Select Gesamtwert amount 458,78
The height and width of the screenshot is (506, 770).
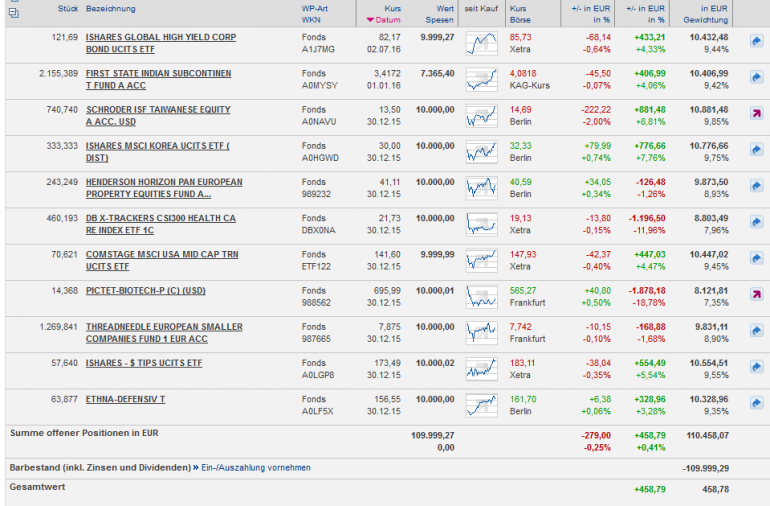tap(715, 489)
